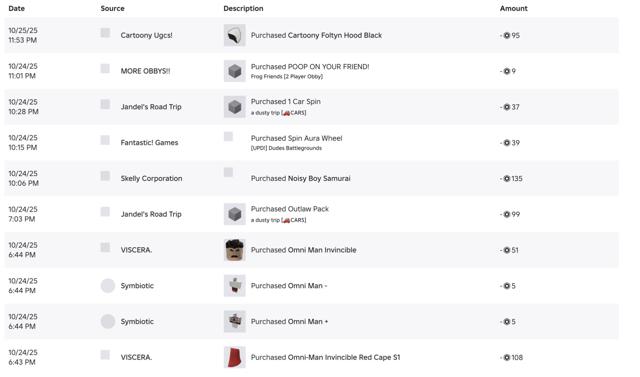Image resolution: width=640 pixels, height=377 pixels.
Task: Click Purchased Noisy Boy Samurai description
Action: [300, 178]
